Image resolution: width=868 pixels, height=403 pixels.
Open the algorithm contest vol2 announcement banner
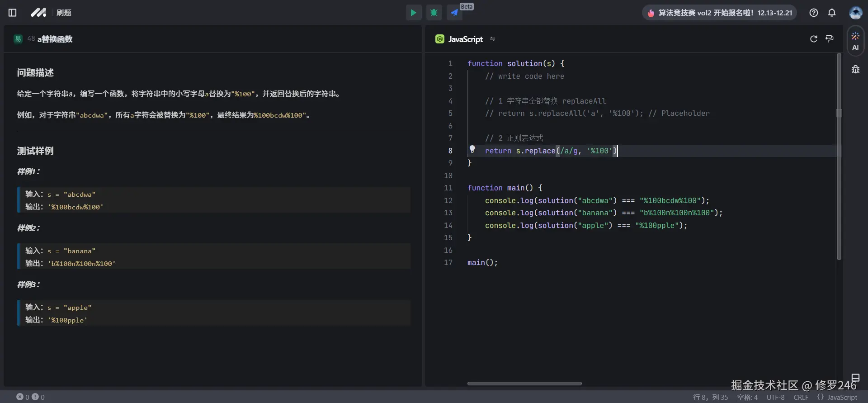(719, 13)
